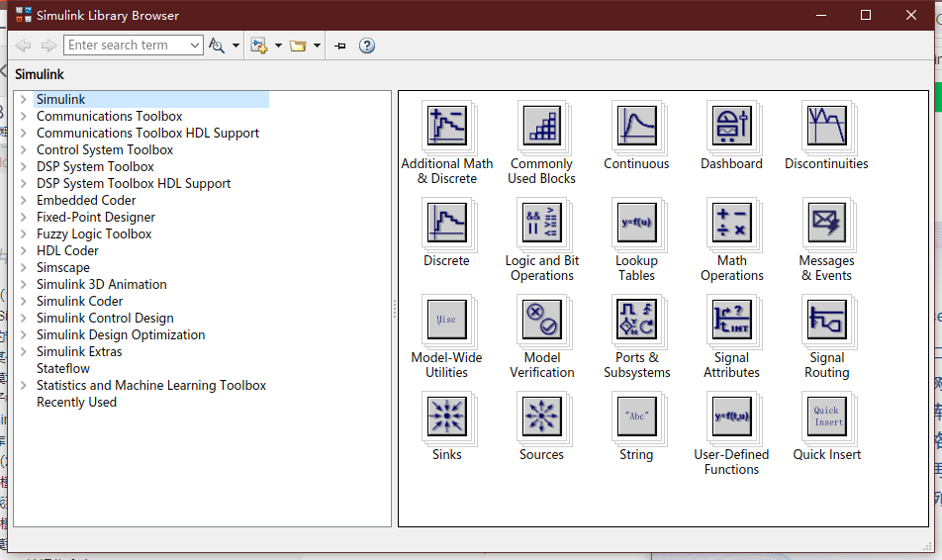Select Simulink 3D Animation library
The width and height of the screenshot is (942, 560).
pyautogui.click(x=102, y=284)
